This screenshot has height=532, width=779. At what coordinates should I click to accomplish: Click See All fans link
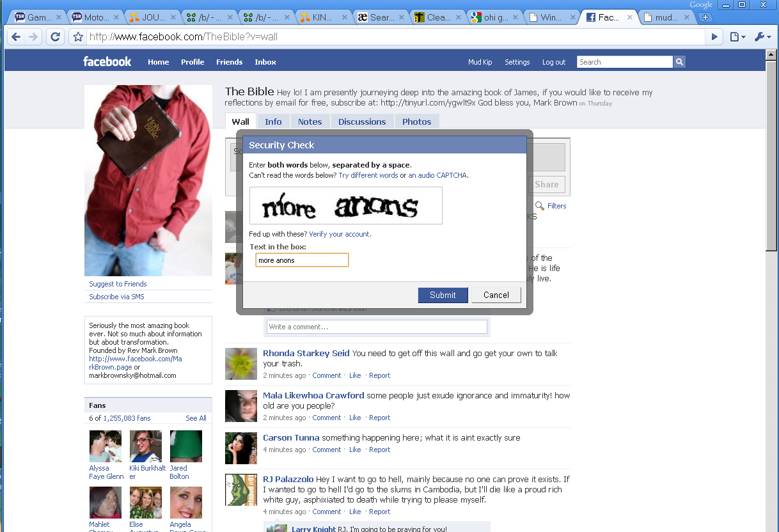pyautogui.click(x=196, y=418)
